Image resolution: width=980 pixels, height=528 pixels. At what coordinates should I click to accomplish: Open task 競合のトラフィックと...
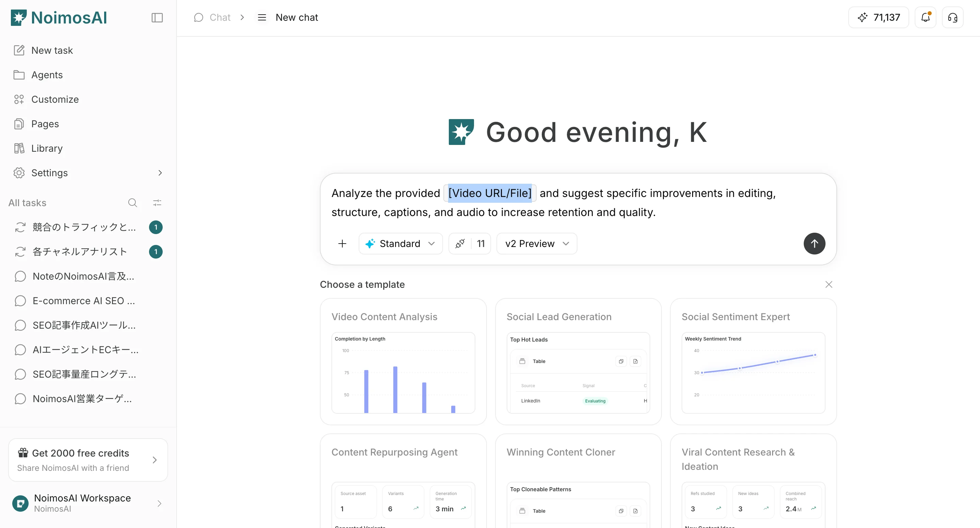click(x=88, y=227)
